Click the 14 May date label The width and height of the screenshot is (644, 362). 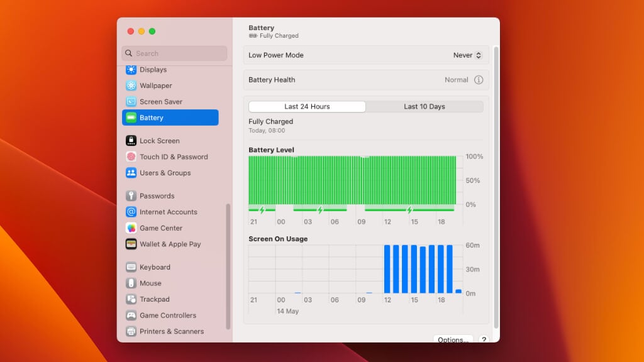point(287,311)
